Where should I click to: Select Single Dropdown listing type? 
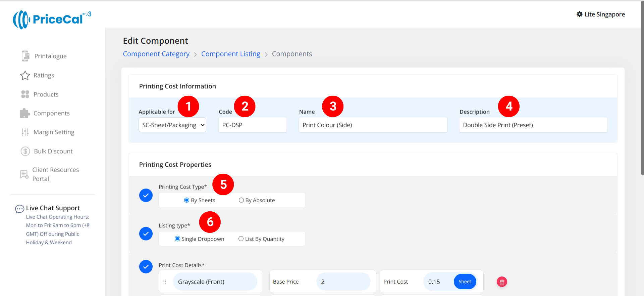click(177, 239)
